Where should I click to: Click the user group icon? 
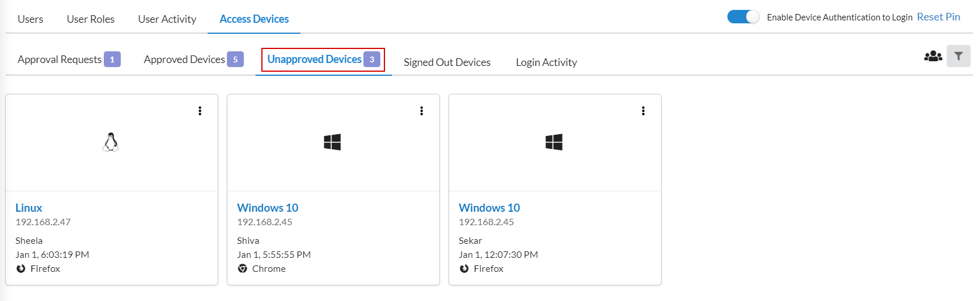pyautogui.click(x=933, y=56)
